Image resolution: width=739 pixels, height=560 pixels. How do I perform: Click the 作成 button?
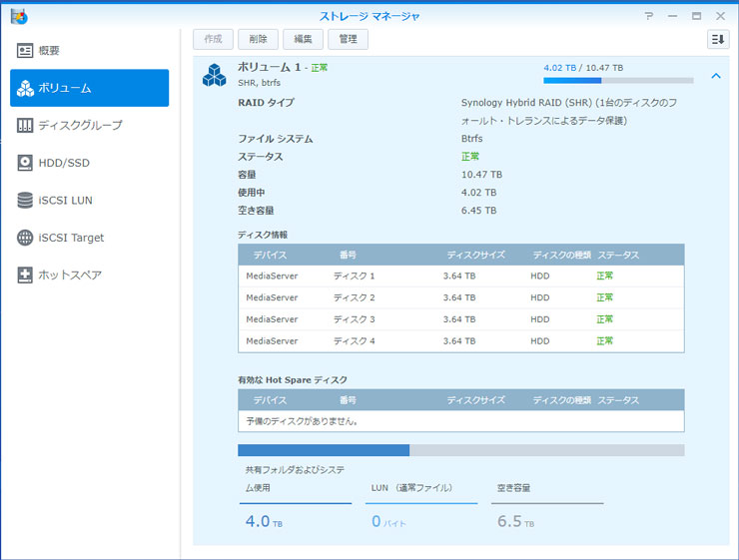click(213, 39)
